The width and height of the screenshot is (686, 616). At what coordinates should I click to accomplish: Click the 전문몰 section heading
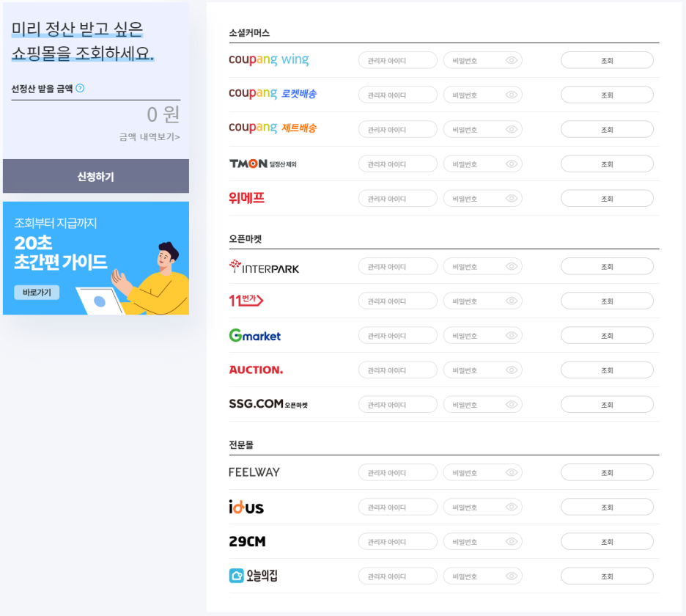point(241,445)
